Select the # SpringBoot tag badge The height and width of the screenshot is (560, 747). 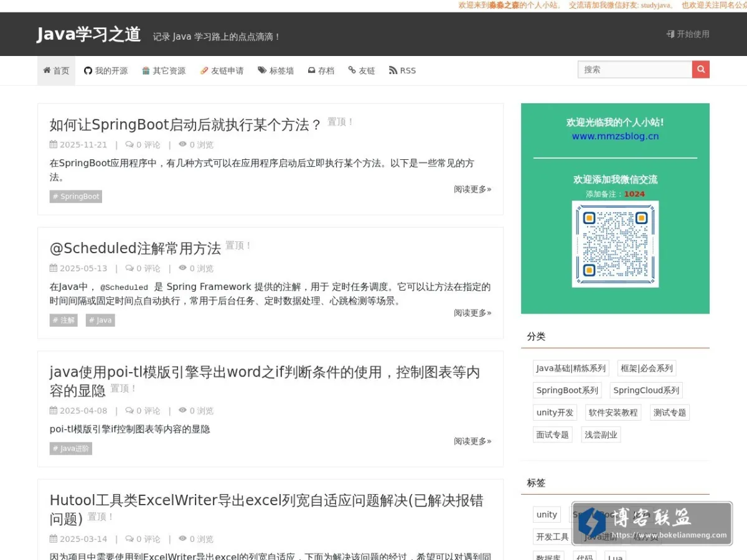point(76,197)
